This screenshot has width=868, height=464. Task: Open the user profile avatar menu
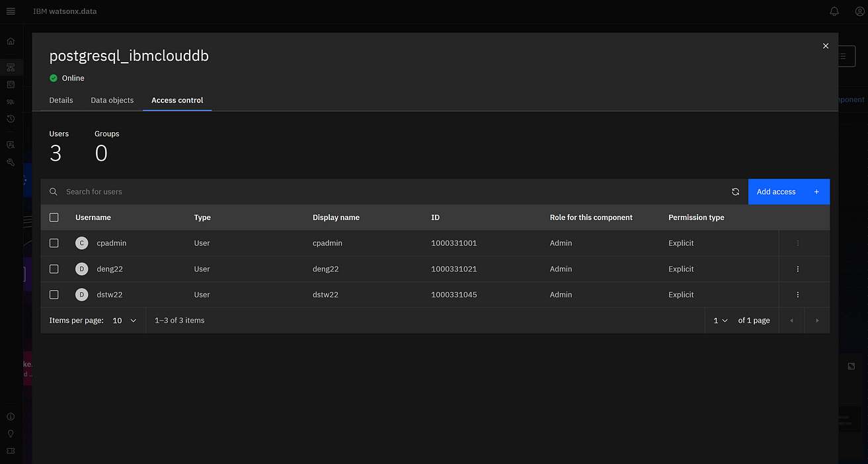(x=859, y=11)
